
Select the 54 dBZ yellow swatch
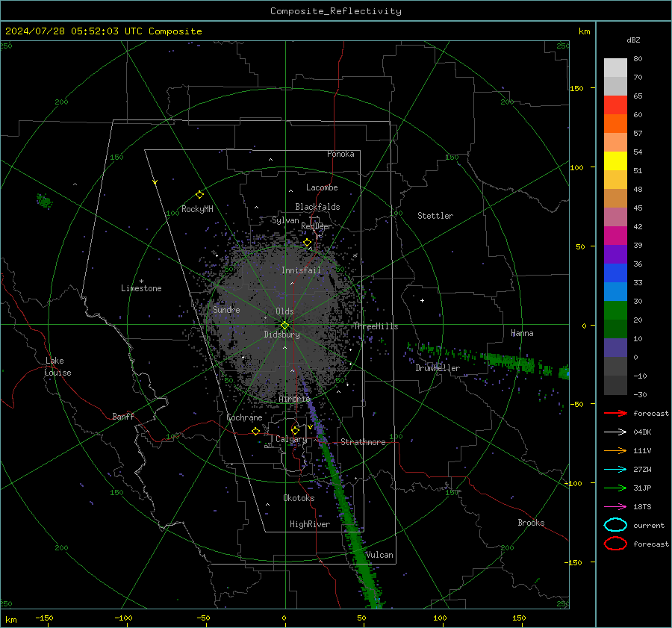point(615,161)
